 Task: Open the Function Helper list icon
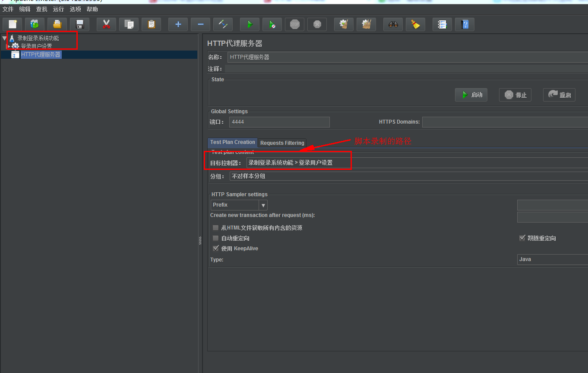click(x=442, y=24)
